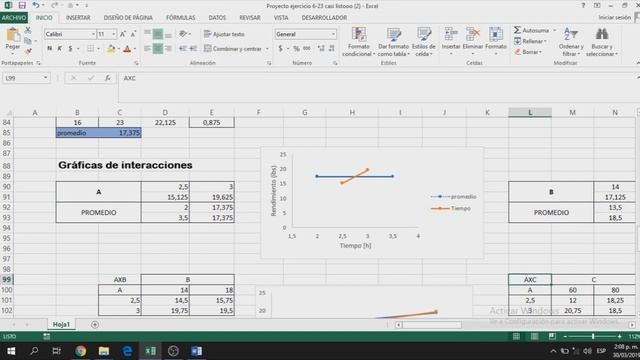Viewport: 640px width, 360px height.
Task: Click Iniciar sesión link
Action: (x=614, y=18)
